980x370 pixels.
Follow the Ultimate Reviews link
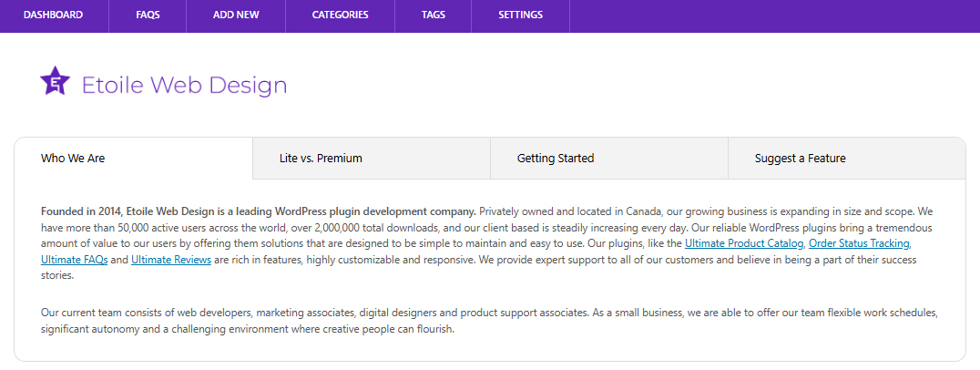[x=171, y=260]
